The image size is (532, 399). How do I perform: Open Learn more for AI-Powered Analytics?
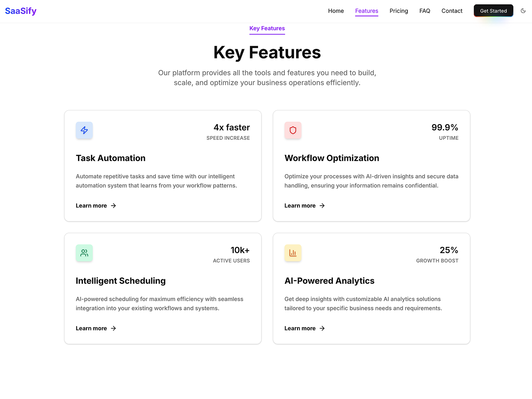[x=300, y=328]
